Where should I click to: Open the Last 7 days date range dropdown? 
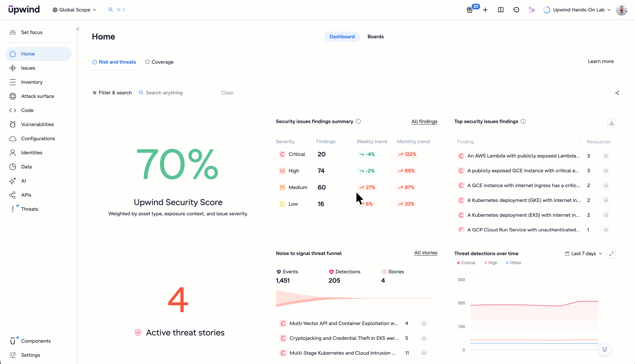click(x=583, y=253)
